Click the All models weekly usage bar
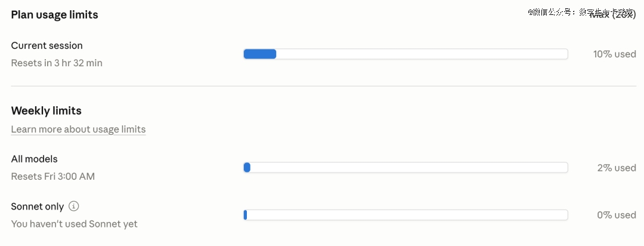Image resolution: width=644 pixels, height=246 pixels. [405, 168]
